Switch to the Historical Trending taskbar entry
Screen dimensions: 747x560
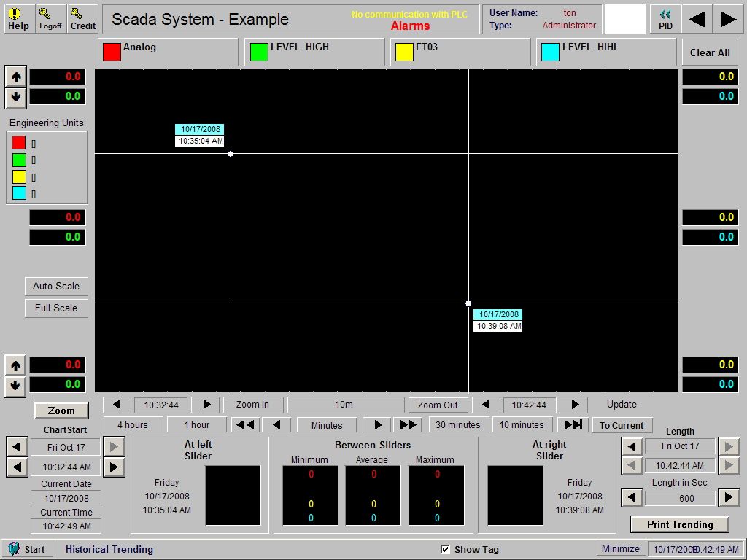(109, 549)
